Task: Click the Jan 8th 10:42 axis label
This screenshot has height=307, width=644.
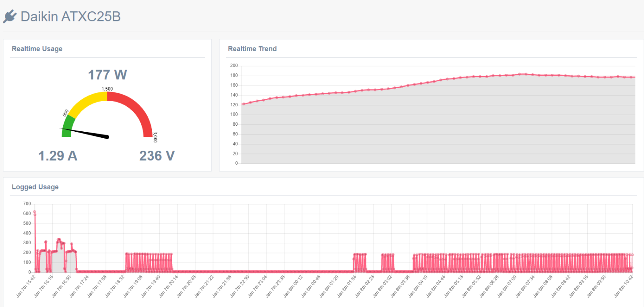Action: 623,286
